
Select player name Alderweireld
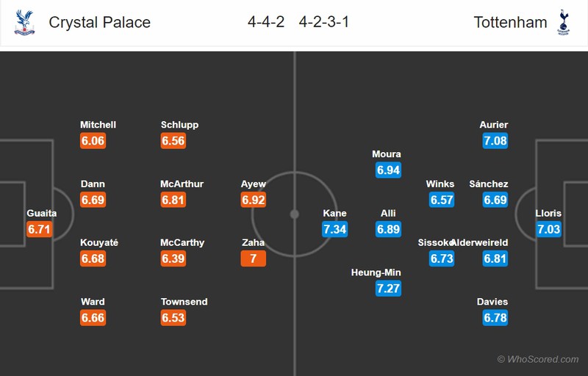(481, 242)
